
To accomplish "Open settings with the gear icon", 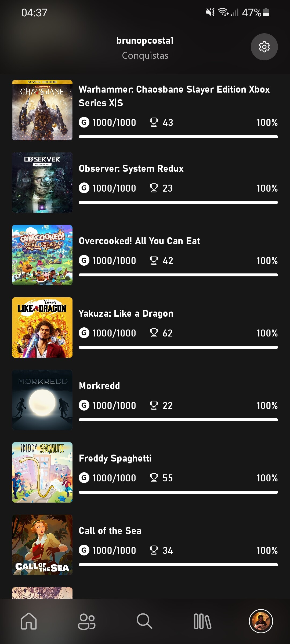I will [x=264, y=47].
